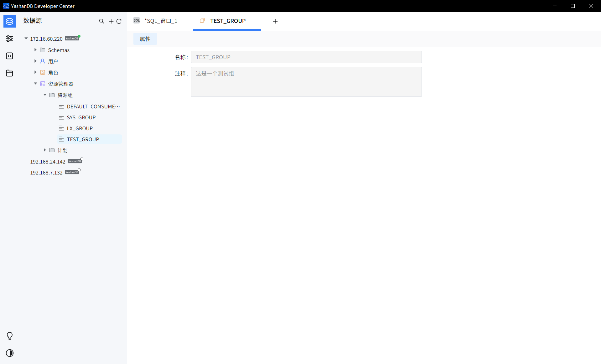Image resolution: width=601 pixels, height=364 pixels.
Task: Refresh the data source list
Action: (119, 21)
